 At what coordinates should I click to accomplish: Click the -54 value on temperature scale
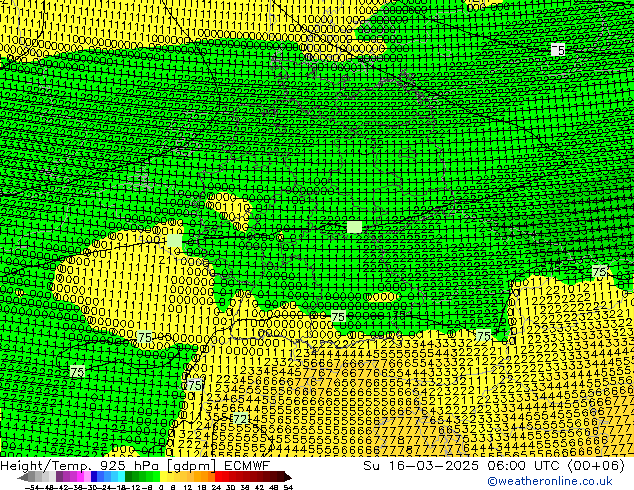(32, 487)
